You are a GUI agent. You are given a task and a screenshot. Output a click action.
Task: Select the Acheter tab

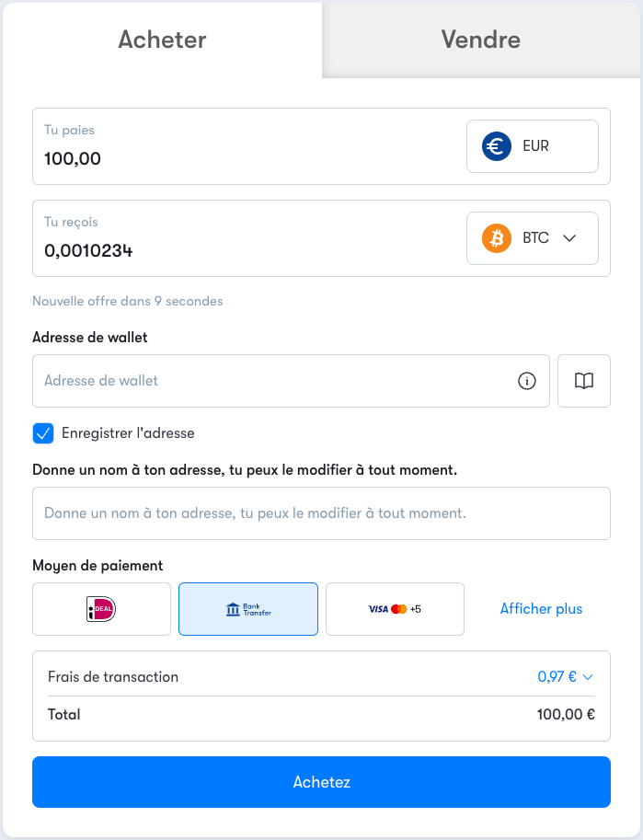[162, 40]
